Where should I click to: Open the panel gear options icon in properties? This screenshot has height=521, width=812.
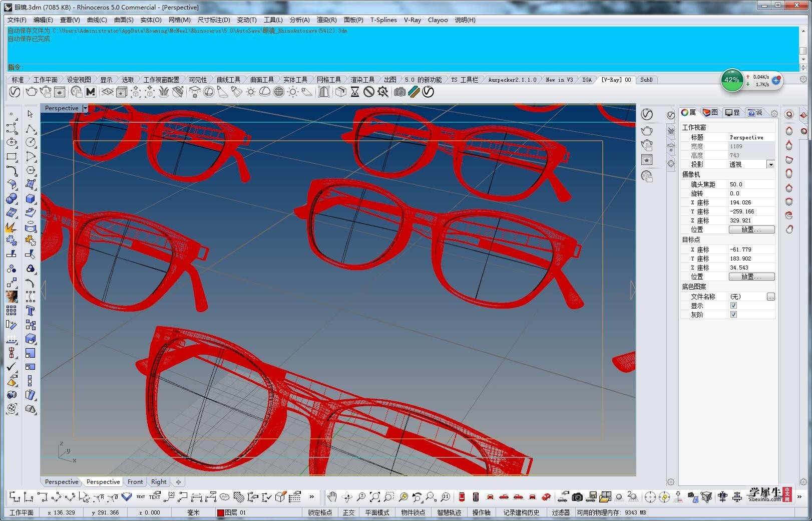[x=774, y=113]
